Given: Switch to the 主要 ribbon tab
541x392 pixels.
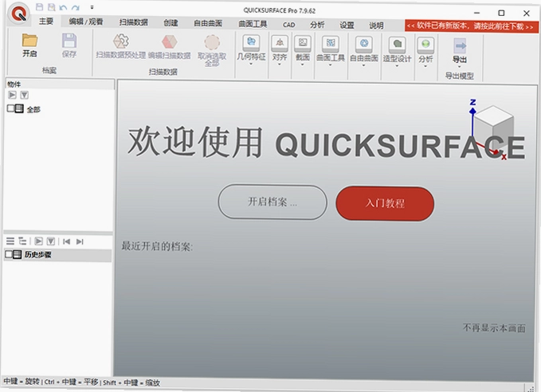Looking at the screenshot, I should pos(46,22).
